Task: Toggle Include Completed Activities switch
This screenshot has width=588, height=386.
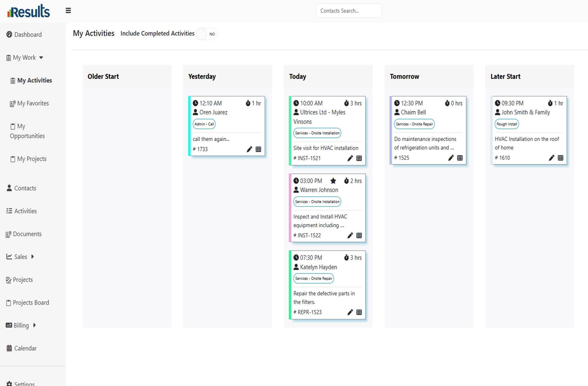Action: [207, 34]
